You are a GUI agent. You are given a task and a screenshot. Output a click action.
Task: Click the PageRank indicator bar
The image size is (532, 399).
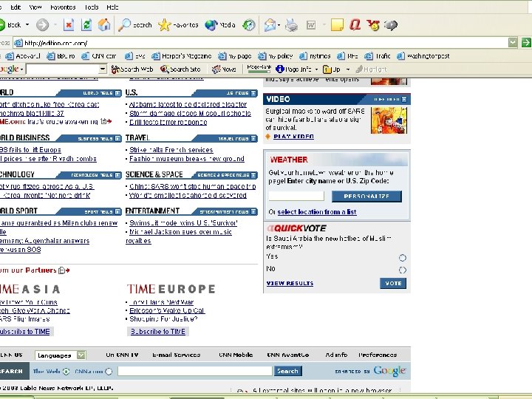coord(259,68)
